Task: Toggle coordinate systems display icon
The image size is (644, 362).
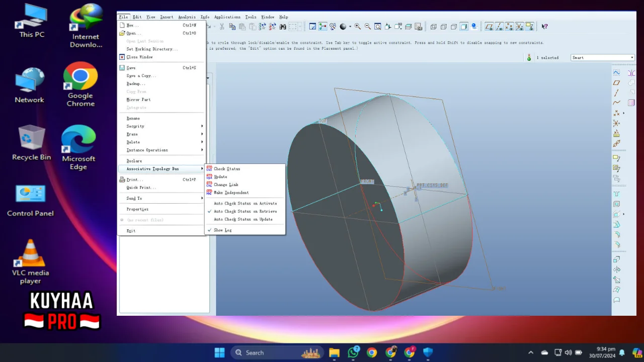Action: click(520, 26)
